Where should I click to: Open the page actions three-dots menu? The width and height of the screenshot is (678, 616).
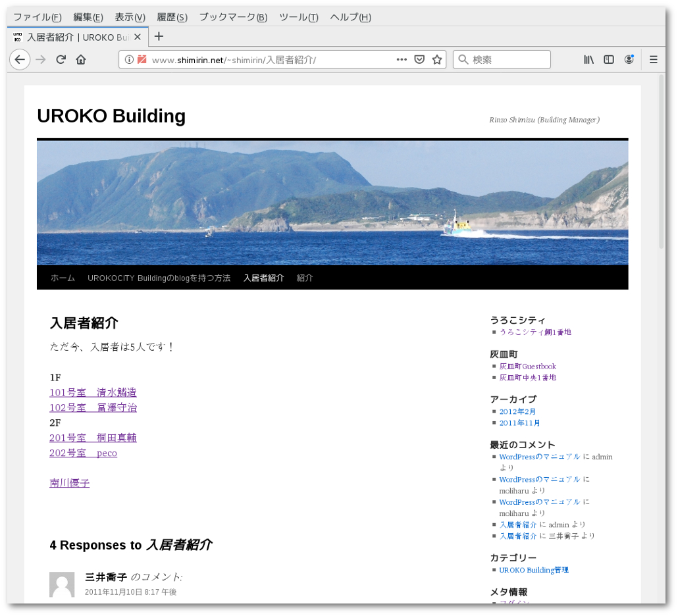coord(402,59)
